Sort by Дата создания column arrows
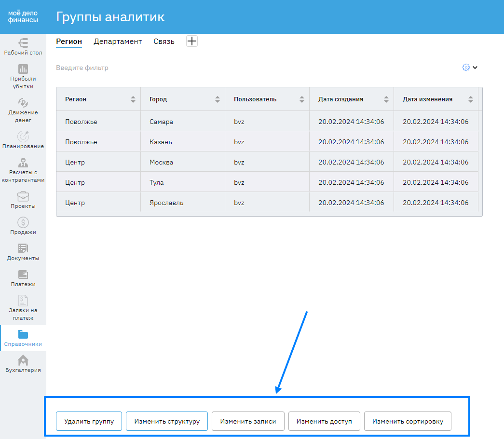Image resolution: width=504 pixels, height=439 pixels. (386, 99)
